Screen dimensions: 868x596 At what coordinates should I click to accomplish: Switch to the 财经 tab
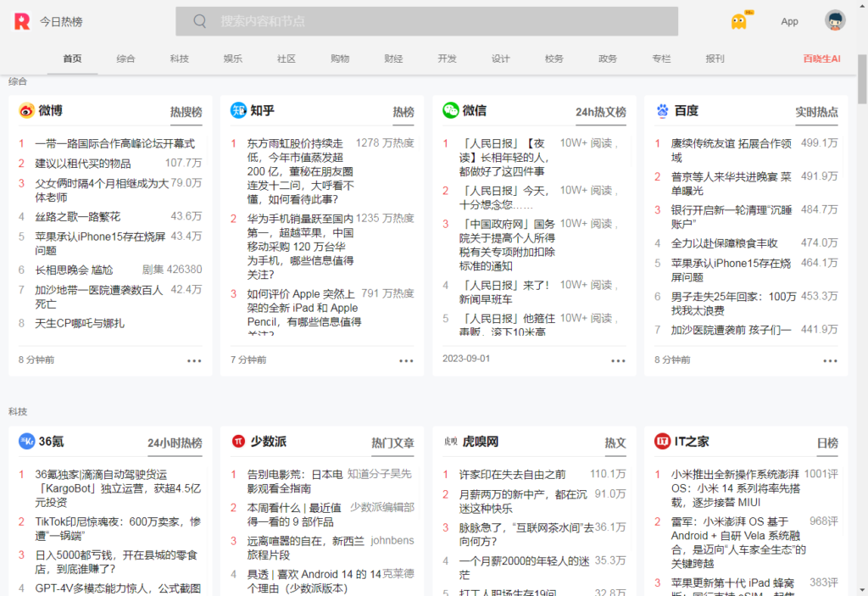[392, 58]
